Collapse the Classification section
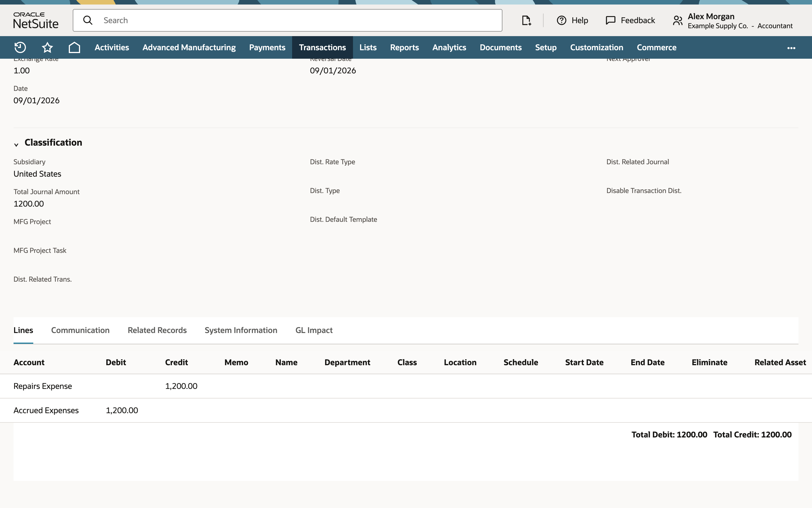This screenshot has width=812, height=508. [16, 144]
